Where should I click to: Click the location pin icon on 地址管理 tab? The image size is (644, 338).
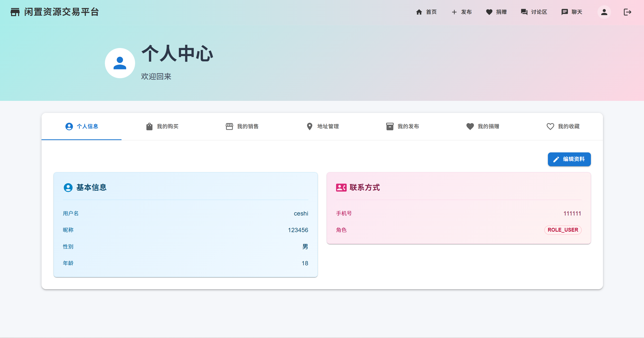click(310, 126)
